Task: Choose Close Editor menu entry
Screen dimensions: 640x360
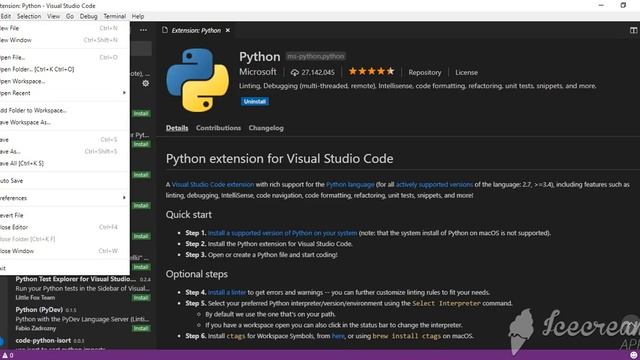Action: click(64, 227)
